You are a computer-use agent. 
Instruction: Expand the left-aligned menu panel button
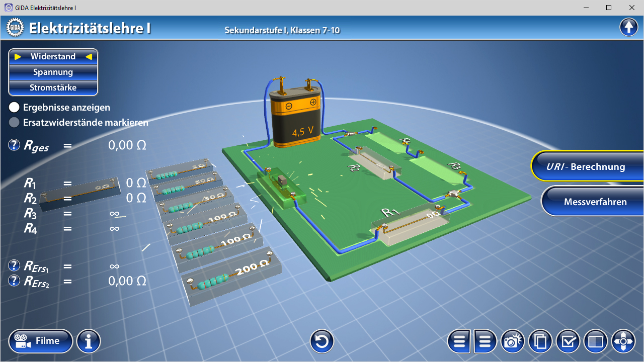pyautogui.click(x=459, y=341)
